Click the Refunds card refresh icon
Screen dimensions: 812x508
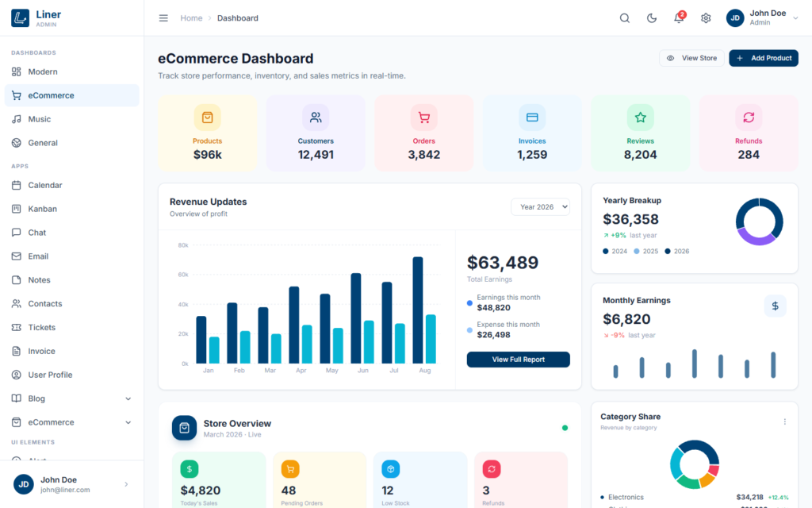click(749, 117)
